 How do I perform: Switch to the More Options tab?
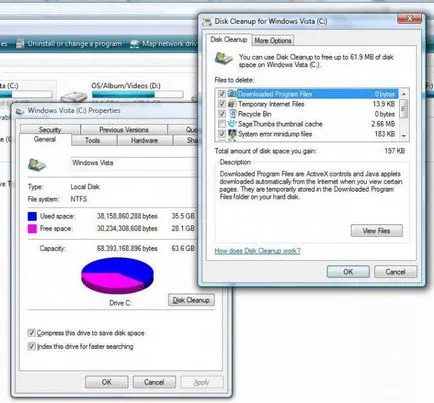pyautogui.click(x=273, y=41)
